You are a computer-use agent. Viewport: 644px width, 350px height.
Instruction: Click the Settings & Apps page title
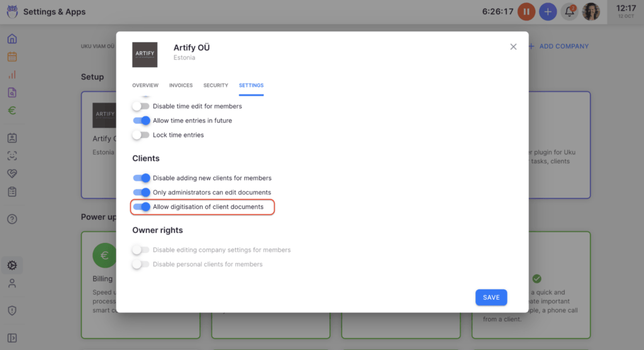[55, 11]
